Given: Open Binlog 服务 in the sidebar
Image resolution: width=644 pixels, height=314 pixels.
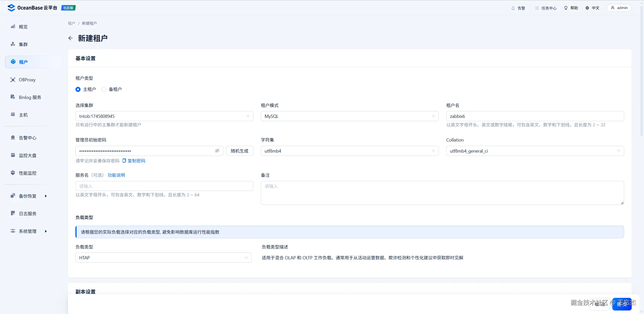Looking at the screenshot, I should 30,97.
